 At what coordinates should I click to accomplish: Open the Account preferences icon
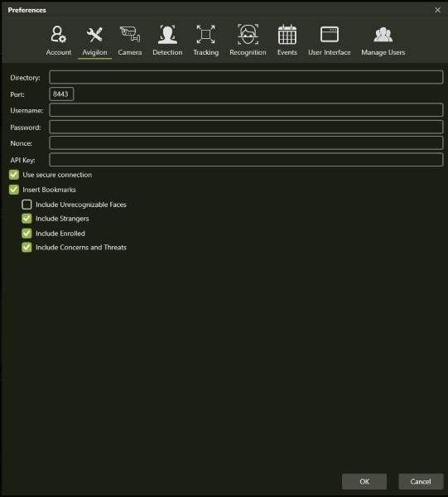[59, 34]
